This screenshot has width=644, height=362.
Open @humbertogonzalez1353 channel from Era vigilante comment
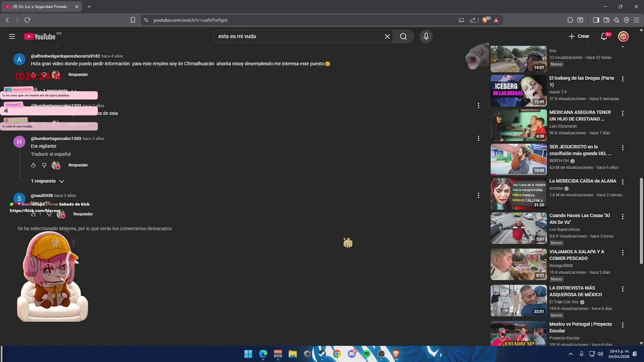[x=56, y=138]
